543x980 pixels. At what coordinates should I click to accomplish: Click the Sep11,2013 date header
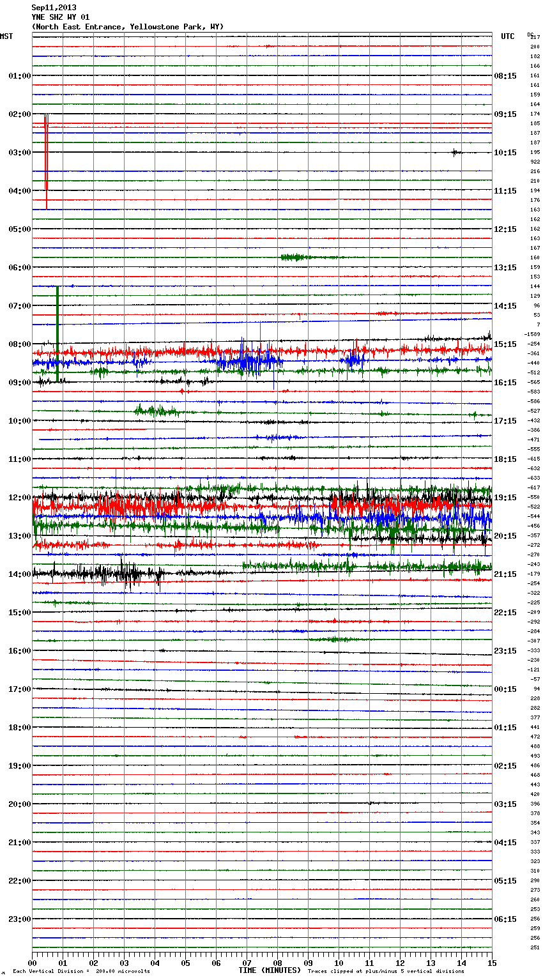pos(54,8)
